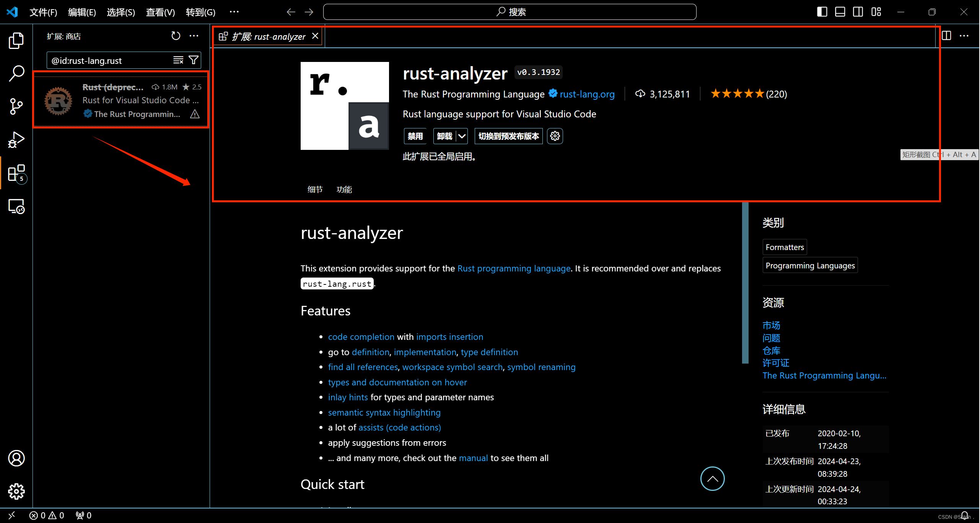Click the rust-analyzer extension logo
The height and width of the screenshot is (523, 980).
[345, 106]
